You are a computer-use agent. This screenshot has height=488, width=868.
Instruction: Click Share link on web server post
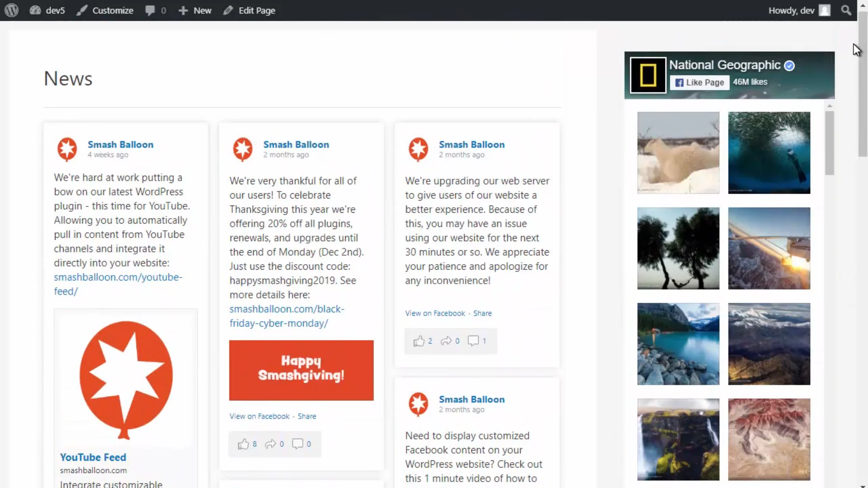tap(482, 313)
